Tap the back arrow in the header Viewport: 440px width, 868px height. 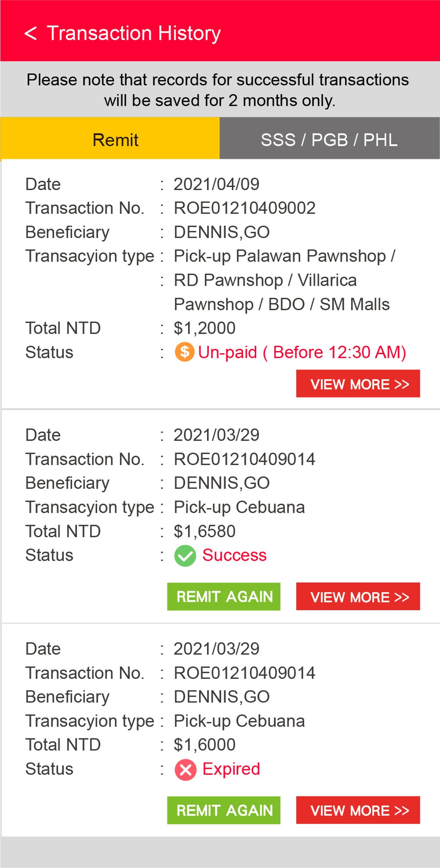(x=30, y=33)
